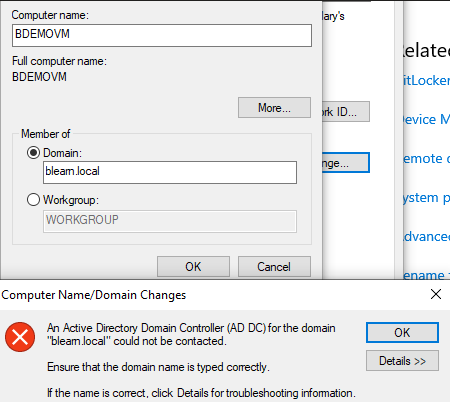This screenshot has width=450, height=402.
Task: Open the Advanced system settings link
Action: pyautogui.click(x=426, y=236)
